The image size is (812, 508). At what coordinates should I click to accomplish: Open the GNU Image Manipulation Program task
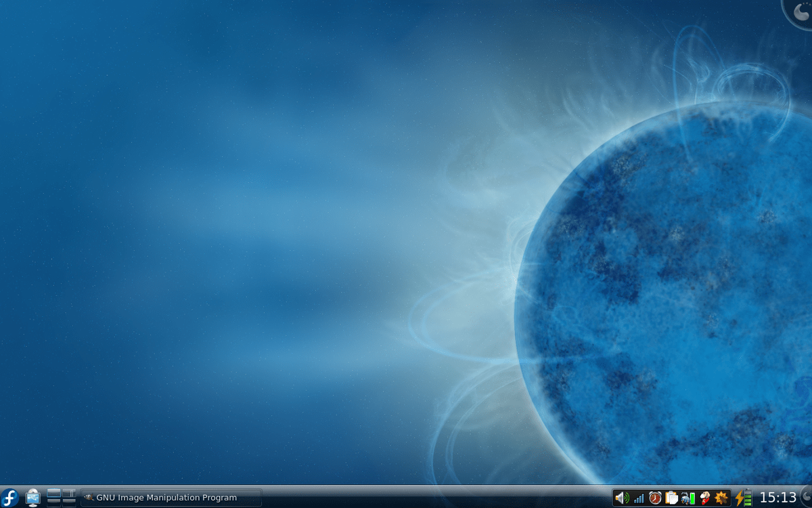tap(171, 498)
